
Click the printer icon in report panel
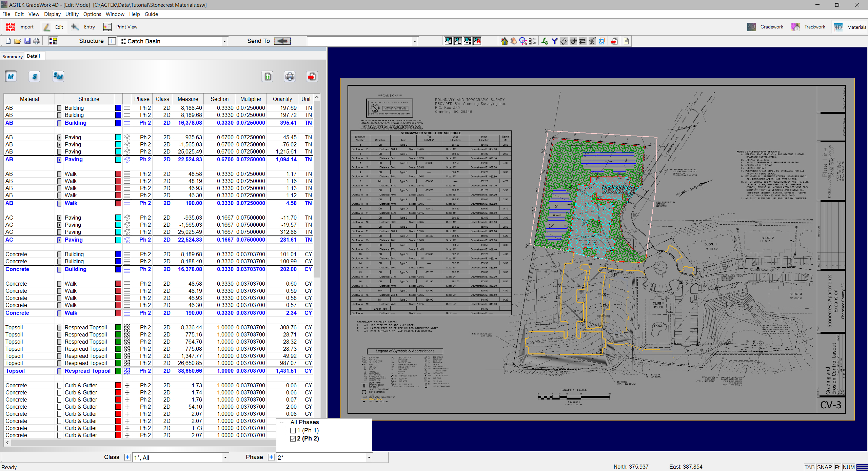click(x=290, y=77)
